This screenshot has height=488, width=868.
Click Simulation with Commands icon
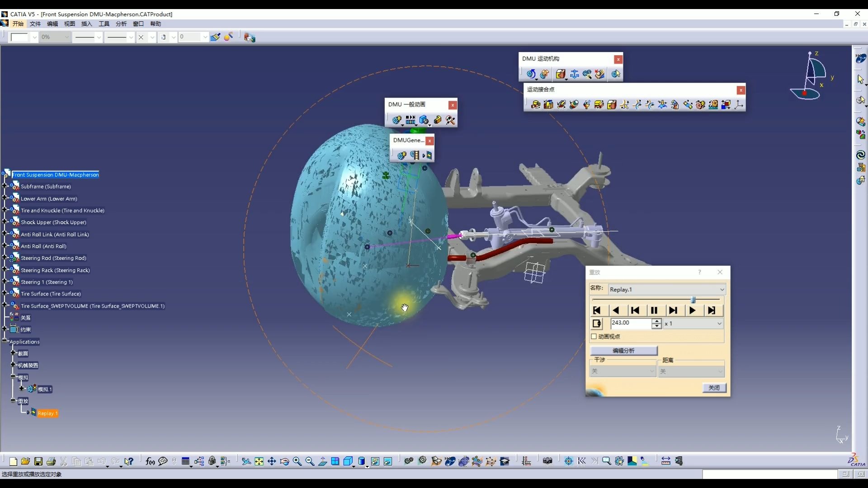531,74
